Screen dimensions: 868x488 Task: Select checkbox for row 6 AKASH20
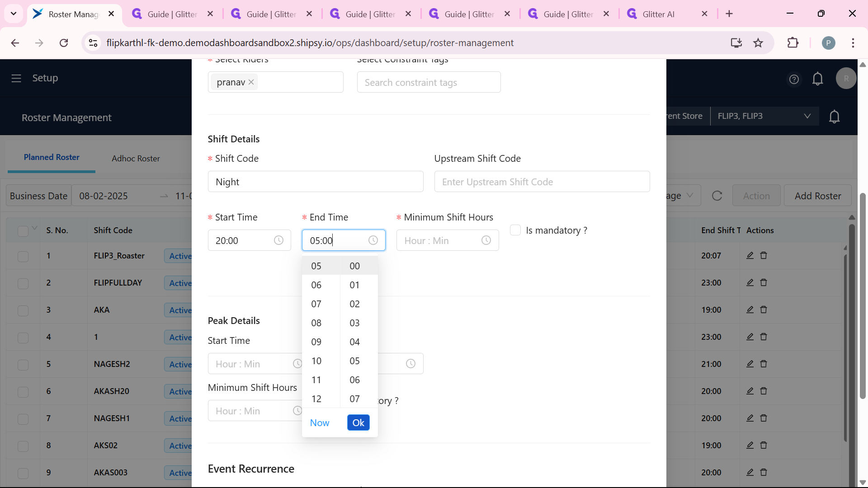[23, 392]
